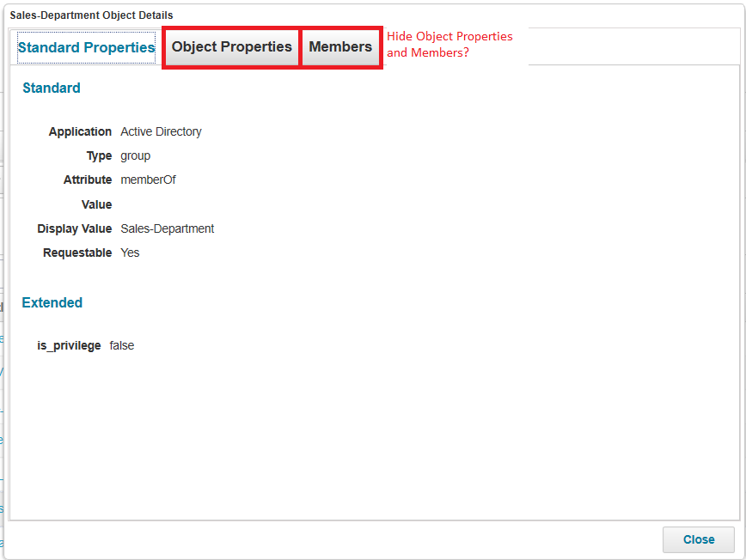
Task: Select the Members tab
Action: click(340, 47)
